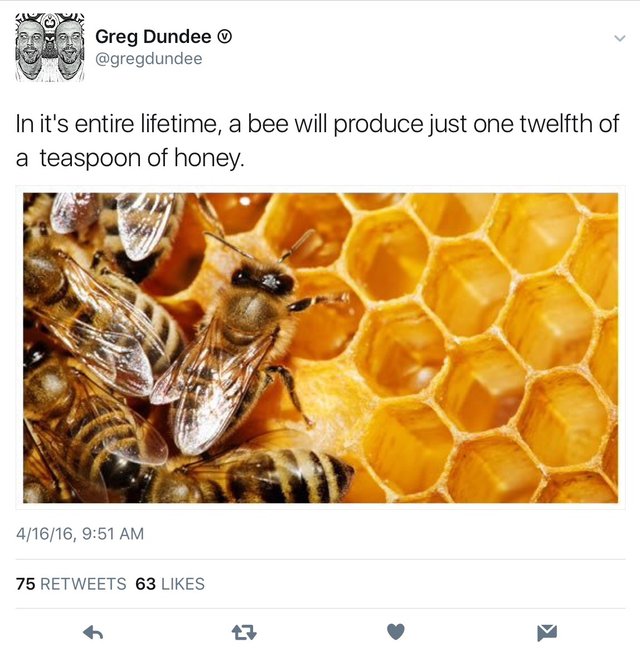Screen dimensions: 640x656
Task: Expand the tweet options chevron
Action: 620,38
